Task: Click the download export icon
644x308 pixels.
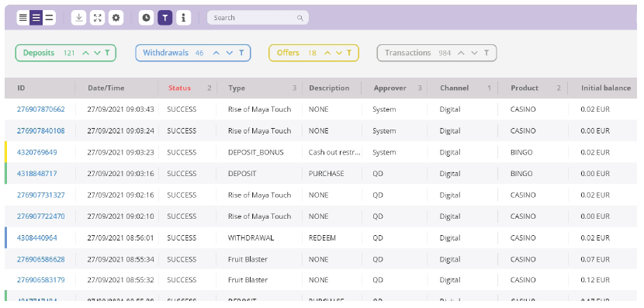Action: (x=79, y=18)
